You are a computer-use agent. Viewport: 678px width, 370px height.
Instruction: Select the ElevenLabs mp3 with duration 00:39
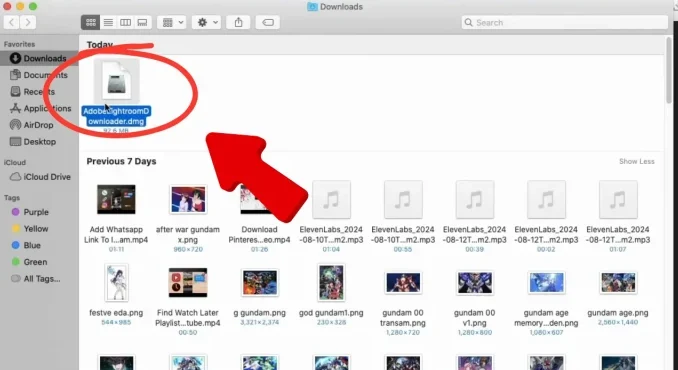[x=474, y=199]
